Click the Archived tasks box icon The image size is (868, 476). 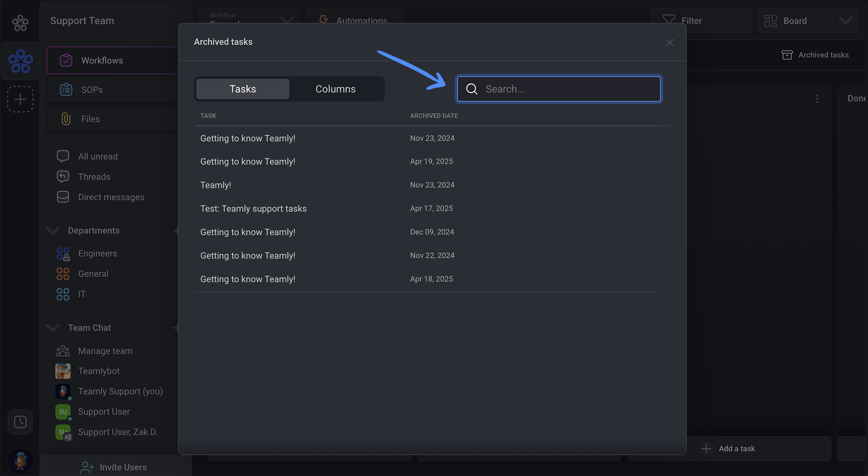(x=787, y=55)
